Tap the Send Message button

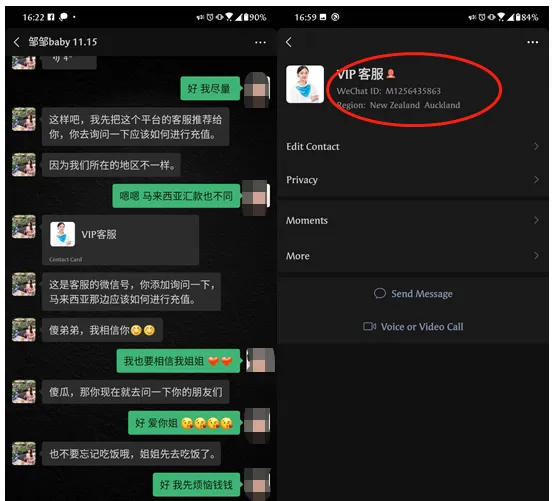(413, 294)
